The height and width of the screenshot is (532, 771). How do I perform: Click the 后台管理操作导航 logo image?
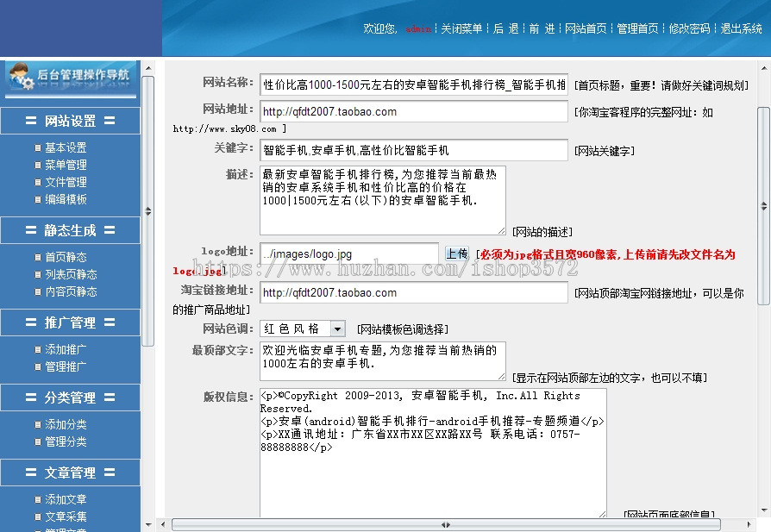coord(70,79)
